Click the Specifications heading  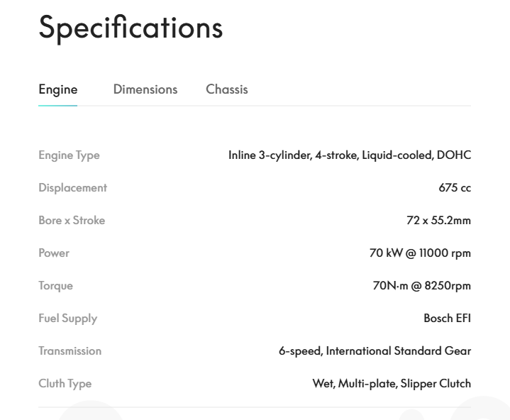tap(131, 28)
